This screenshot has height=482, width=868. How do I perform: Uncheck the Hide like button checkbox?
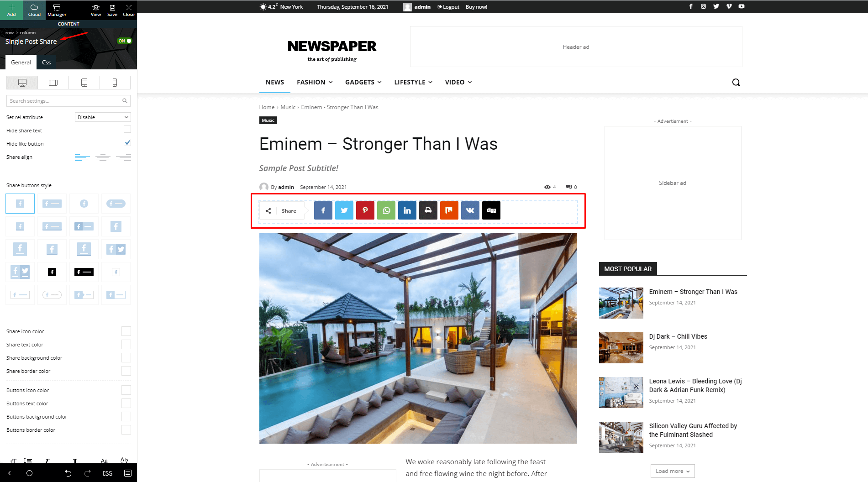[x=127, y=143]
